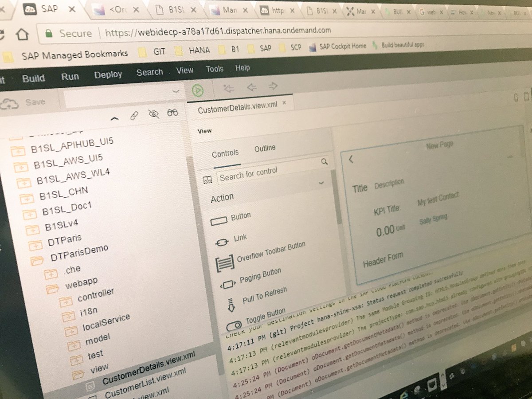Open the View menu
Screen dimensions: 532x399
[x=184, y=70]
